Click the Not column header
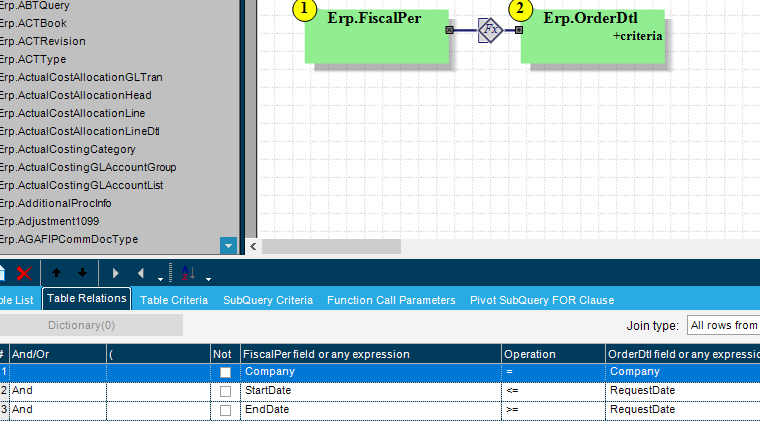The image size is (760, 434). [225, 354]
